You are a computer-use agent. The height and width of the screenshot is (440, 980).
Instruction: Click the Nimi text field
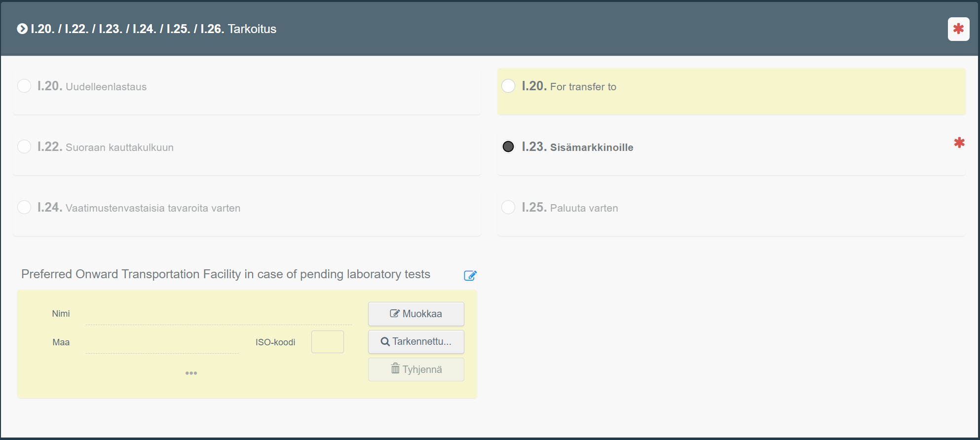(x=218, y=315)
